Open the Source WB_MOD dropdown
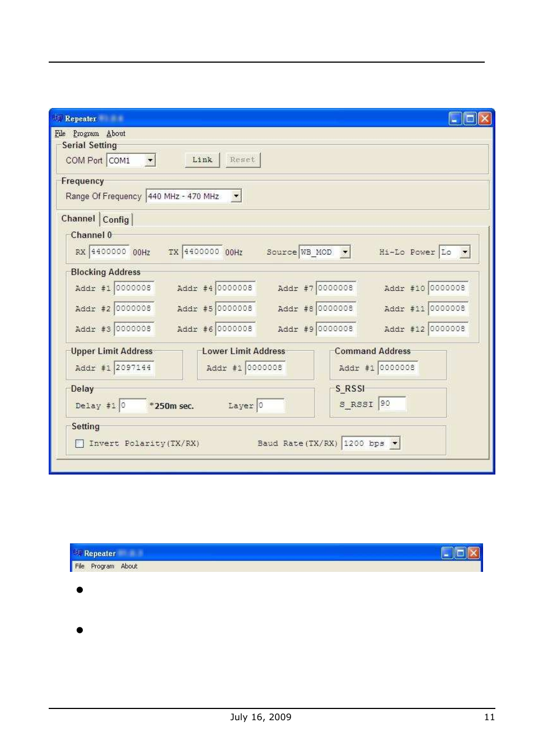This screenshot has height=756, width=534. [345, 252]
